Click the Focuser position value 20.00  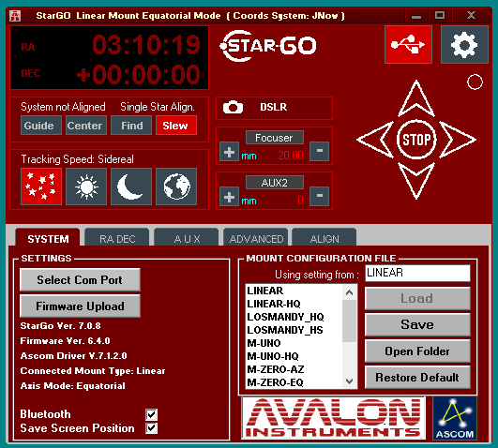291,156
